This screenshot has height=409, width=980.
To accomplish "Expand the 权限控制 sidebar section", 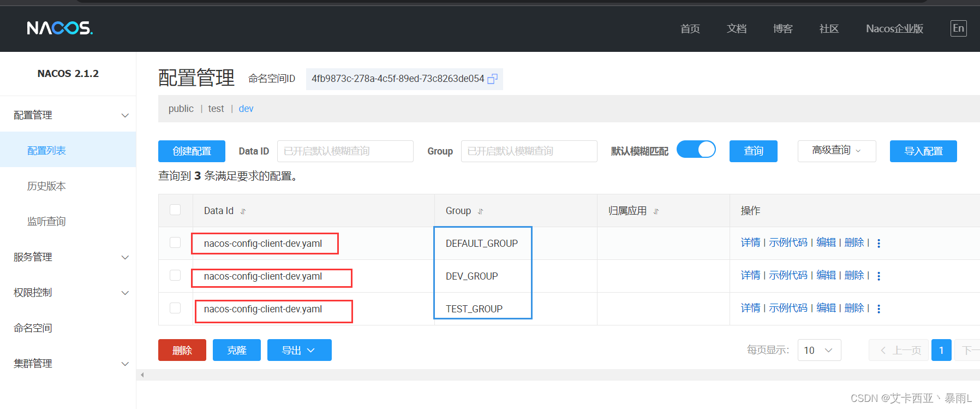I will [68, 293].
